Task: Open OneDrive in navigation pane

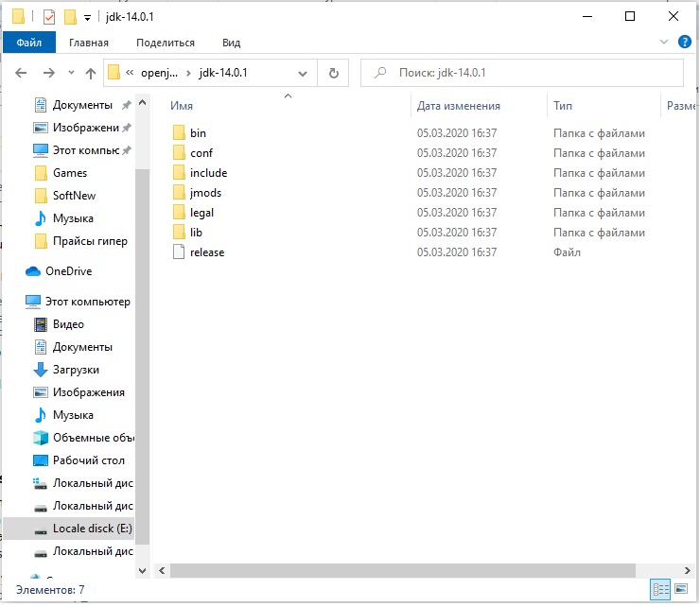Action: (68, 271)
